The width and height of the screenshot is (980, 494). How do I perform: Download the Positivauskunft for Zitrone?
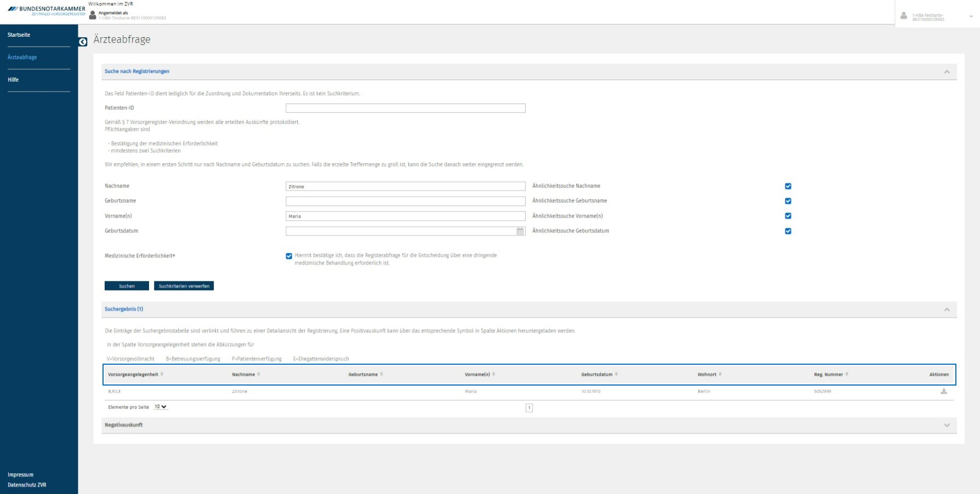pyautogui.click(x=943, y=391)
